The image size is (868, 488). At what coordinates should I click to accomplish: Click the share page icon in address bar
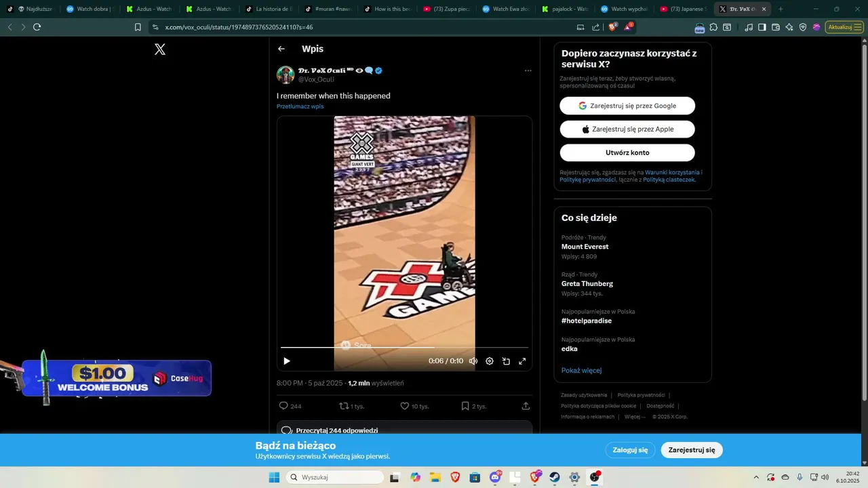pos(596,27)
